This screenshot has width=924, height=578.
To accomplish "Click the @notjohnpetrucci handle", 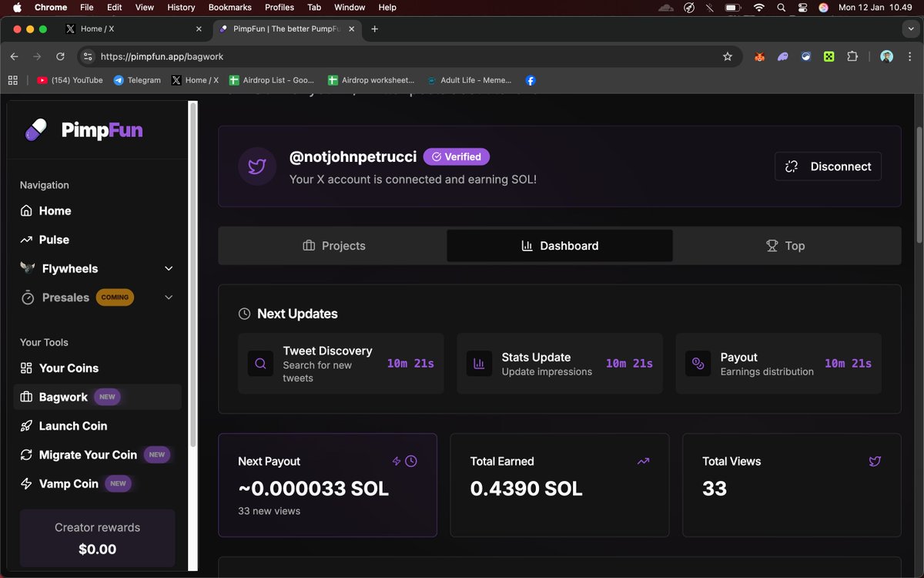I will point(353,156).
